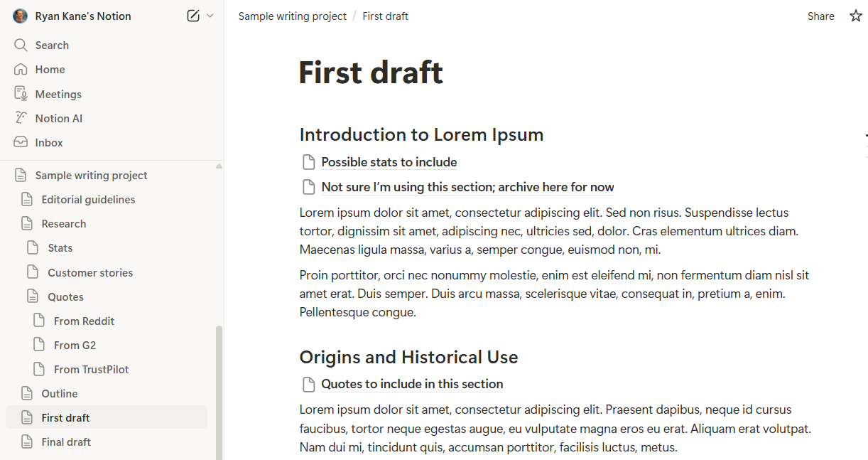Select First draft in the breadcrumb
The image size is (868, 460).
[385, 16]
